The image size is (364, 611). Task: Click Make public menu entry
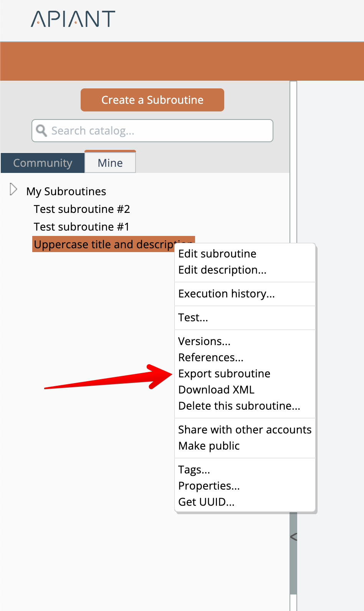pyautogui.click(x=209, y=446)
